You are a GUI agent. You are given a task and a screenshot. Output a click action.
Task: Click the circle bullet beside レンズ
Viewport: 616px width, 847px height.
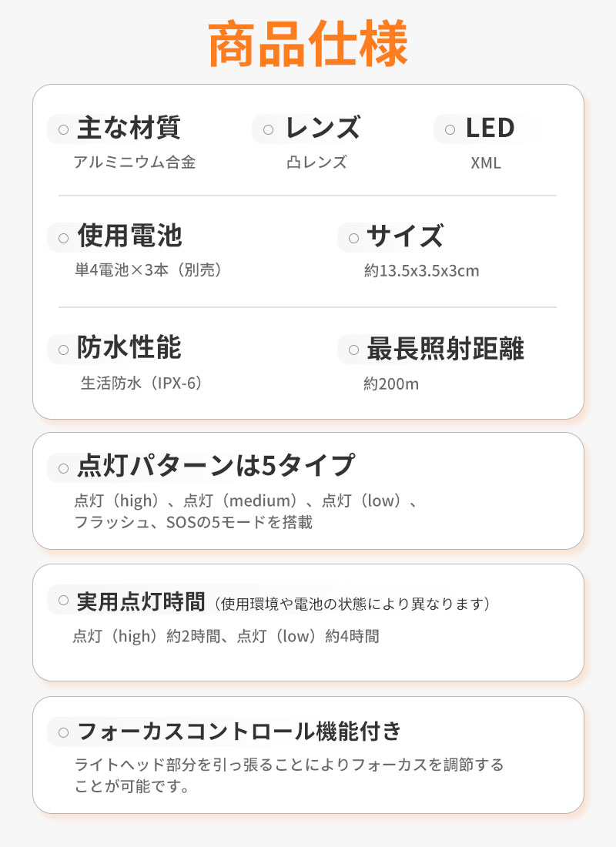(268, 129)
